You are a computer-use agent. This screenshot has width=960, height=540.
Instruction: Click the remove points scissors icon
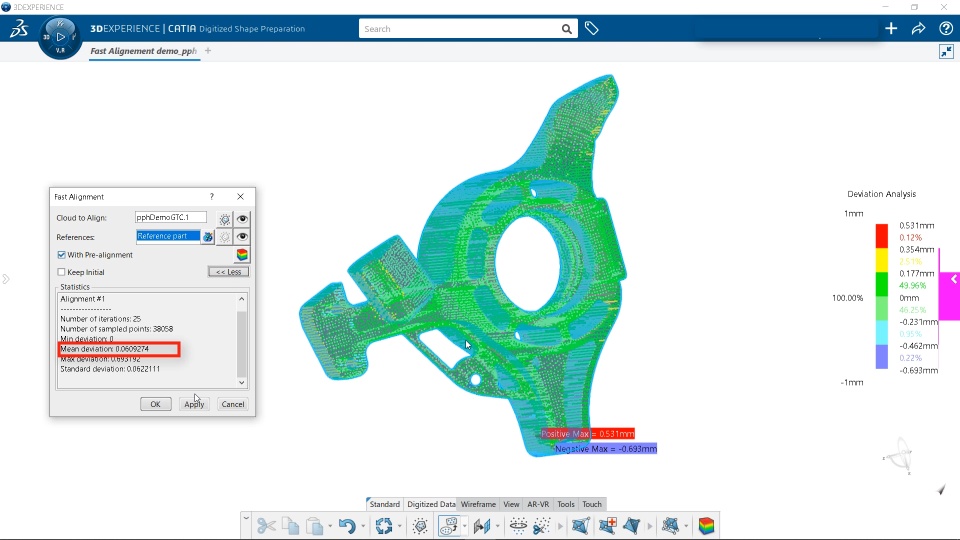tap(542, 525)
